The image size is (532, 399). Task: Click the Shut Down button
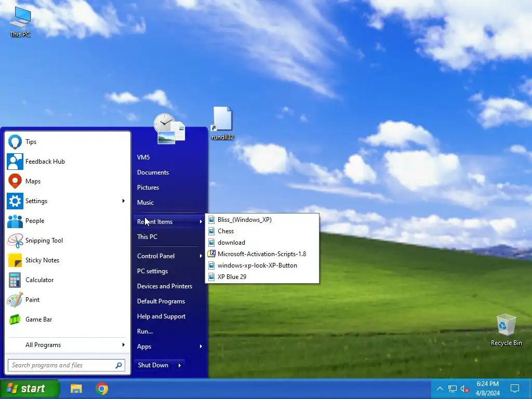pyautogui.click(x=153, y=365)
